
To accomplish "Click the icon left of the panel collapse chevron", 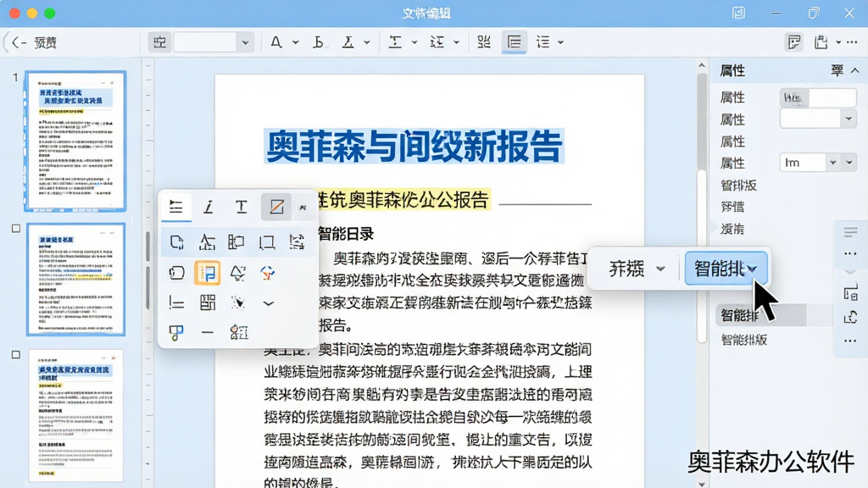I will click(x=837, y=71).
